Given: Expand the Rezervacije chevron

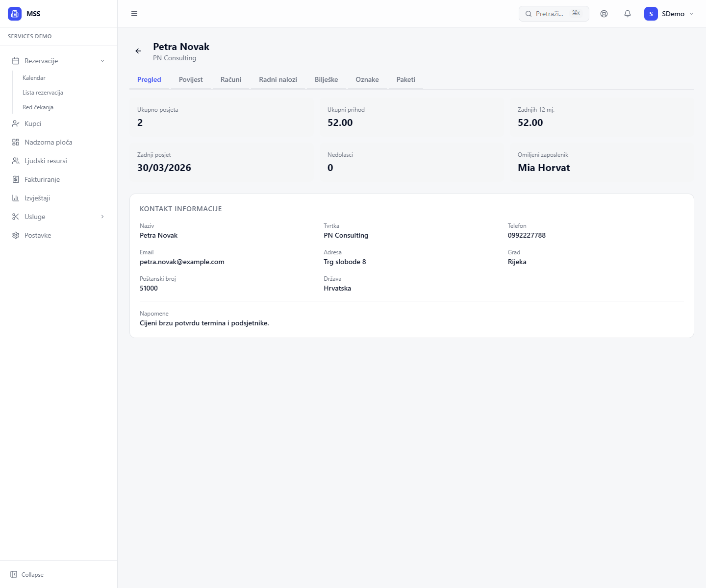Looking at the screenshot, I should [x=102, y=61].
